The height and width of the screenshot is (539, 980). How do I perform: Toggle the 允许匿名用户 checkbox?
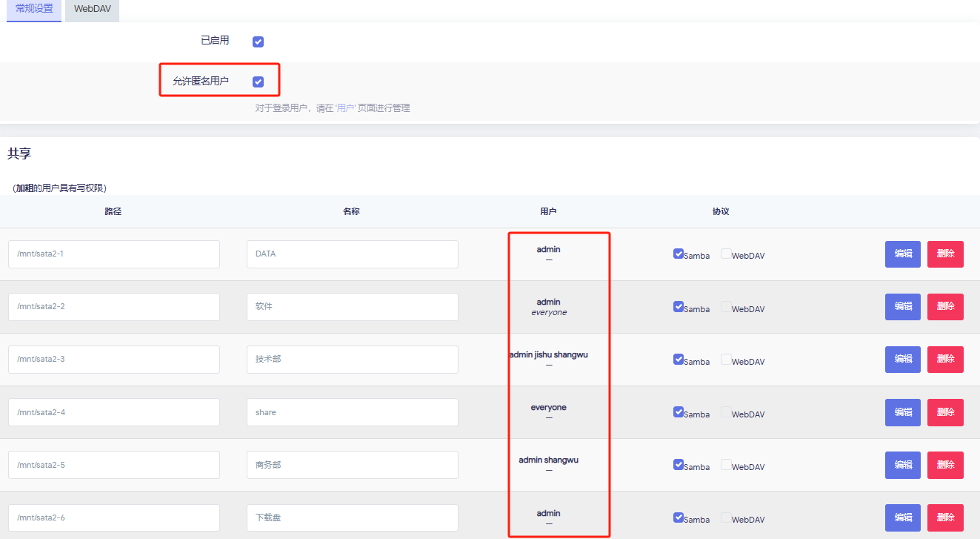coord(258,82)
